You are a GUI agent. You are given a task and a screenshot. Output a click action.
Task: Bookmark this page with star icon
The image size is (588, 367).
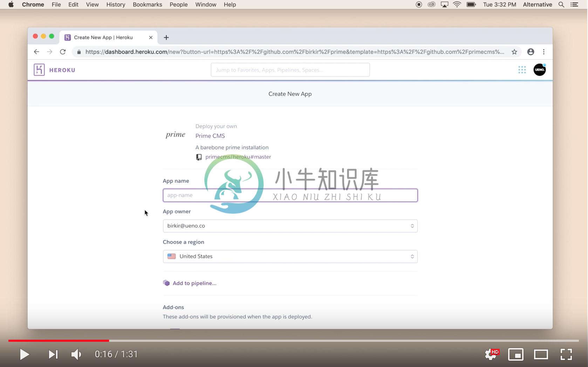[514, 52]
